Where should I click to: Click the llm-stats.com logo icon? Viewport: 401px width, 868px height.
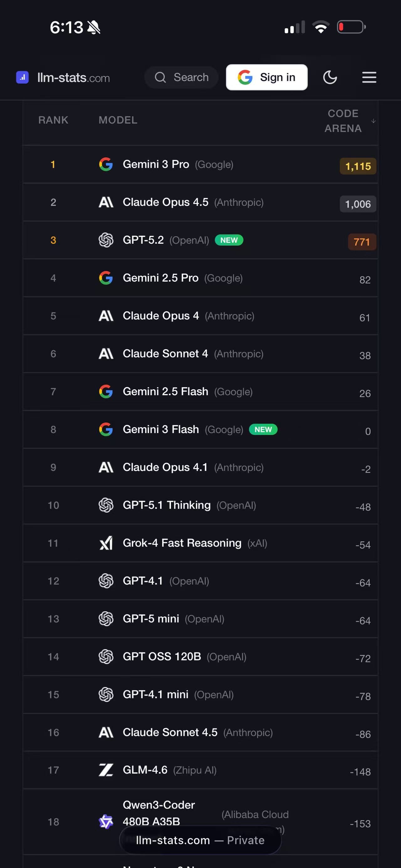[22, 77]
